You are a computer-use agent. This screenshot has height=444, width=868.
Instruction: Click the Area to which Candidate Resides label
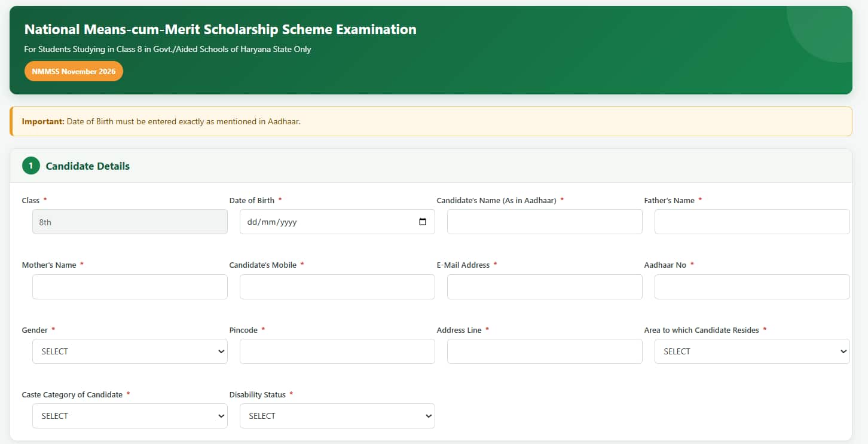point(702,330)
